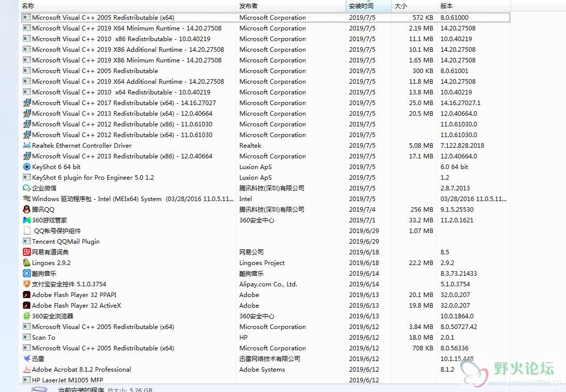566x392 pixels.
Task: Click the QQ帐号保护组件 blank file icon
Action: point(27,231)
